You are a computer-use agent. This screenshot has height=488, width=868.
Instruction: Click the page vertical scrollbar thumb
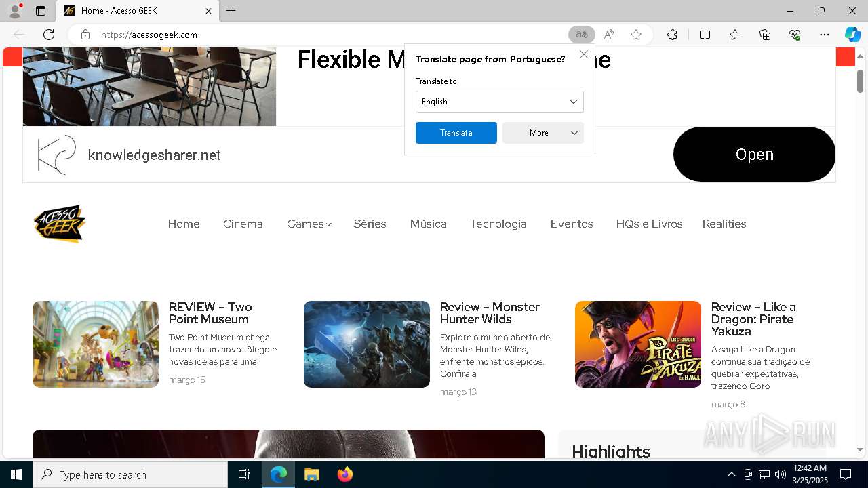click(860, 81)
